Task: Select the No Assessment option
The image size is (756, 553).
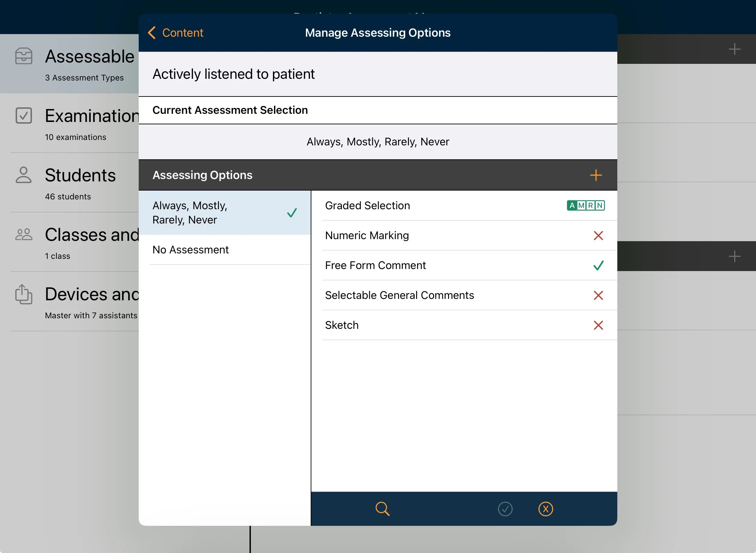Action: pyautogui.click(x=191, y=250)
